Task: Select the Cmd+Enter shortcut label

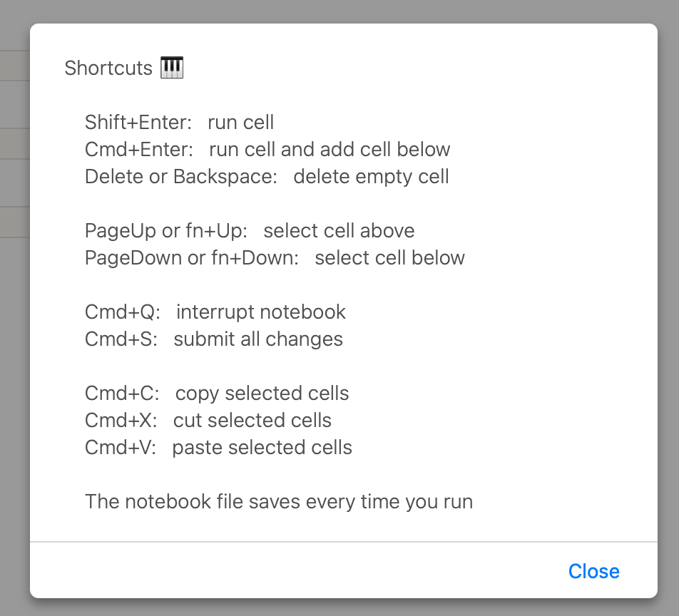Action: 139,149
